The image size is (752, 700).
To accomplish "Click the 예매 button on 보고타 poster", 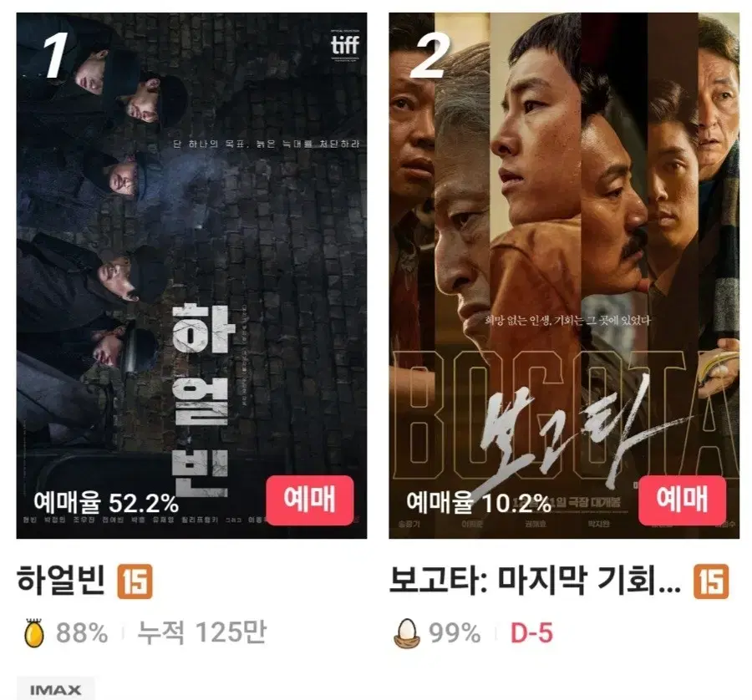I will click(x=682, y=500).
